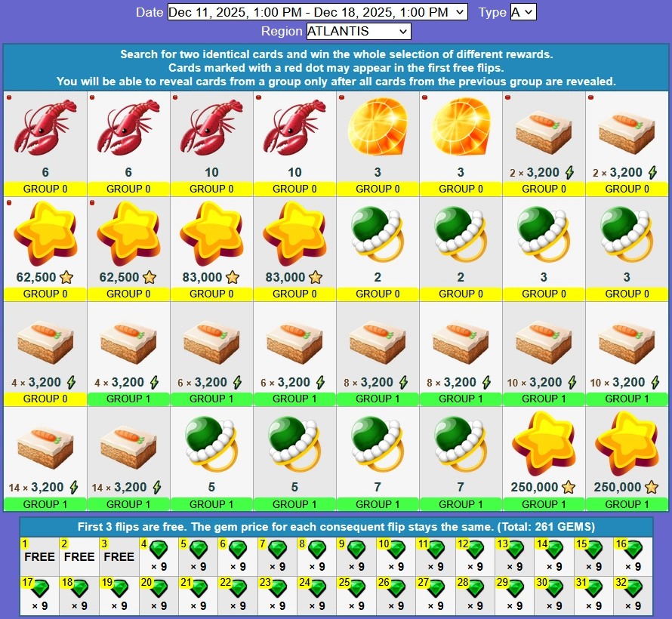Click the FREE flip cell number 3
The height and width of the screenshot is (619, 672).
[119, 556]
